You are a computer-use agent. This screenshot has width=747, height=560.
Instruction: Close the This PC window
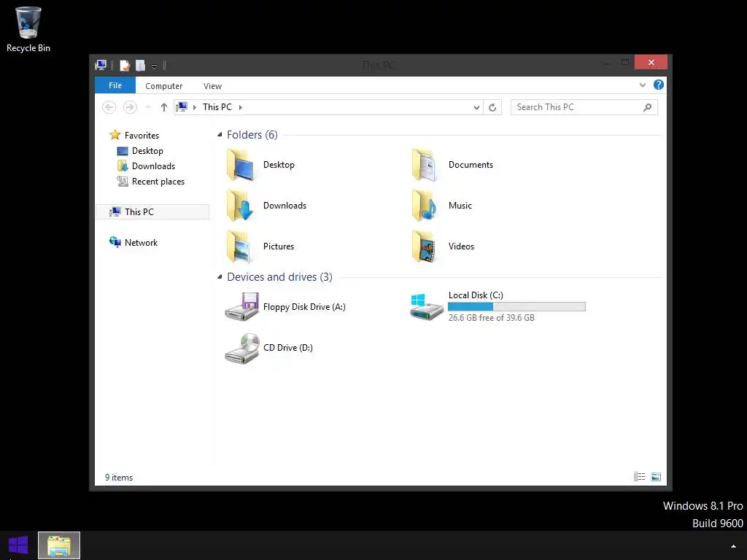click(651, 63)
